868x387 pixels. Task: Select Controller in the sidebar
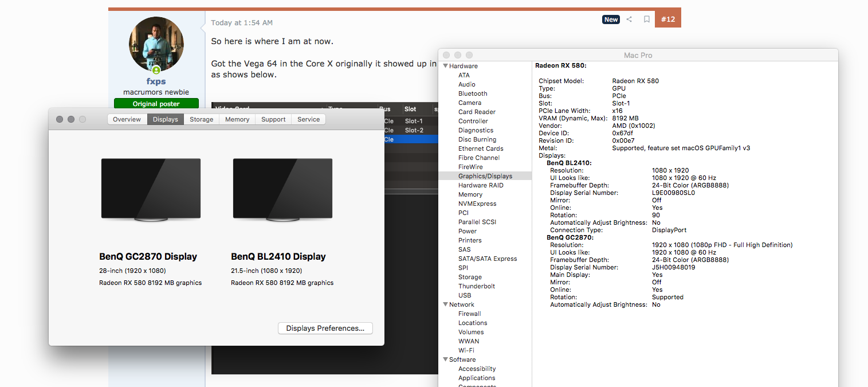pos(473,121)
